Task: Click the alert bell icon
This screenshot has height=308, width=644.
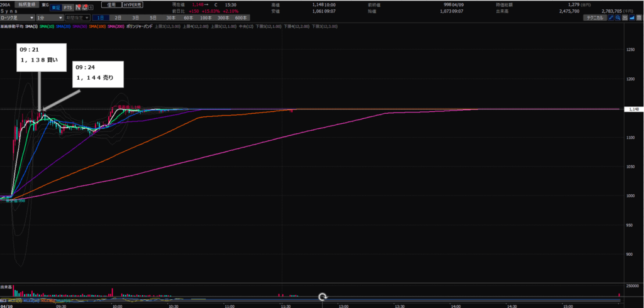Action: click(x=84, y=7)
